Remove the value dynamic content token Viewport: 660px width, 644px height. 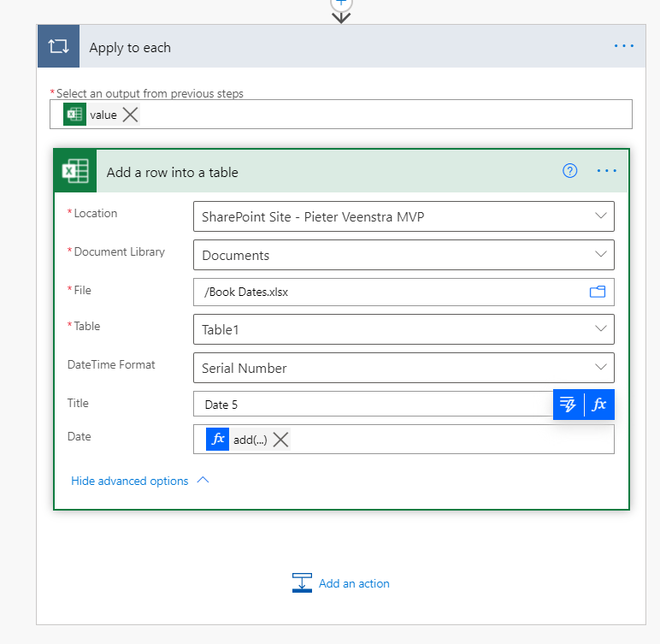(x=131, y=114)
